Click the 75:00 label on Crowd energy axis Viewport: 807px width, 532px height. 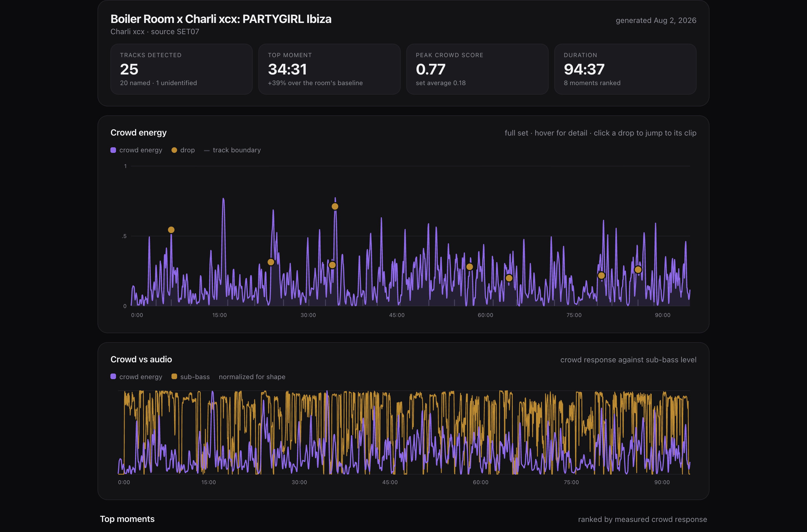574,315
